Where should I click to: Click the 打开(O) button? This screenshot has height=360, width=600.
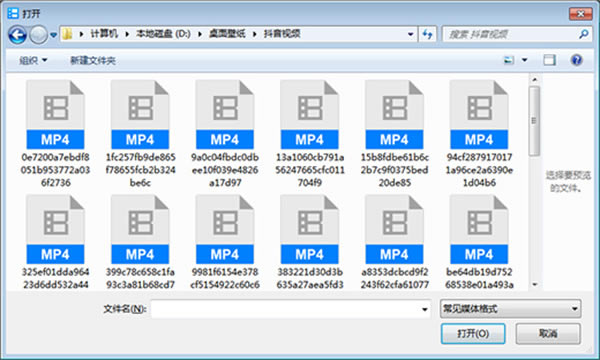473,334
